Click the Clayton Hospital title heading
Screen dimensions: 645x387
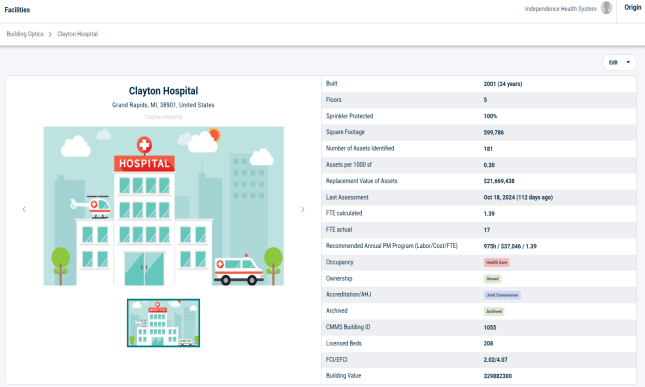pyautogui.click(x=163, y=91)
